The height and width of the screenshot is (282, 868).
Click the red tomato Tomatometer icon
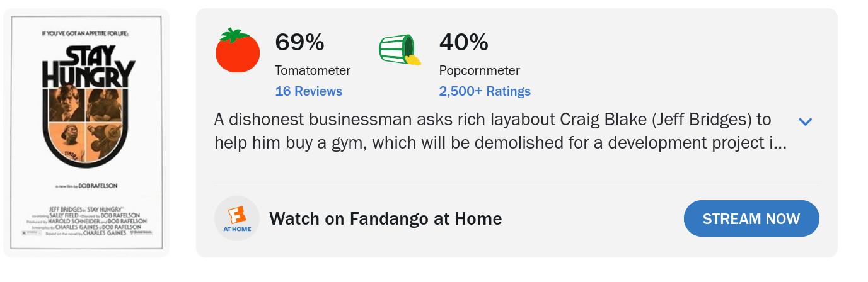click(238, 51)
